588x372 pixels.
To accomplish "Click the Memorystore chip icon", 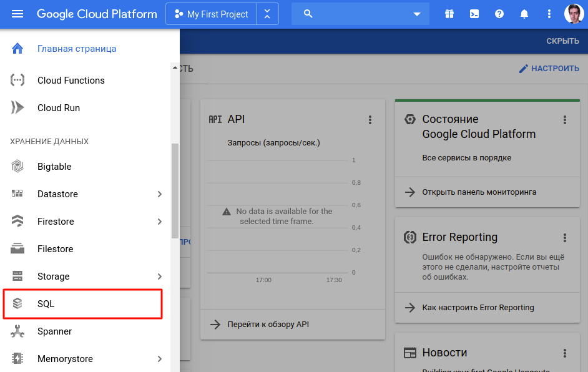I will (17, 358).
